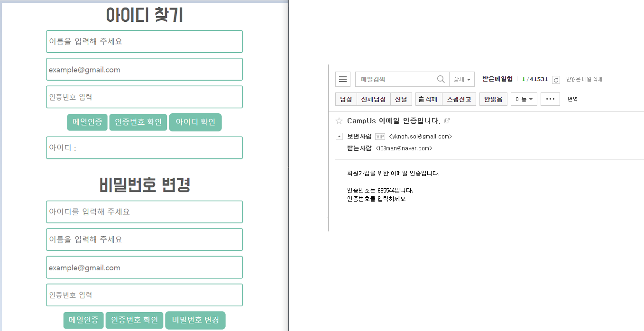This screenshot has height=331, width=644.
Task: Open email in new window via popup icon
Action: click(446, 121)
